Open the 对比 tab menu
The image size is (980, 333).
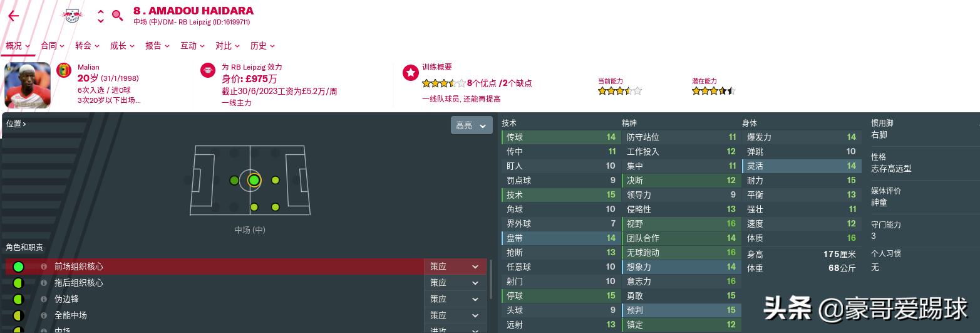pos(228,46)
